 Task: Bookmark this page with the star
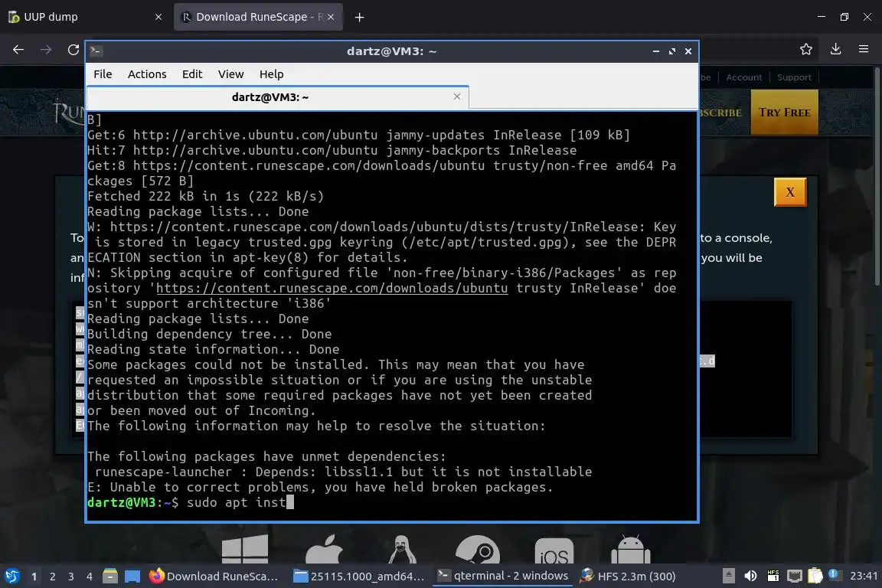coord(806,50)
